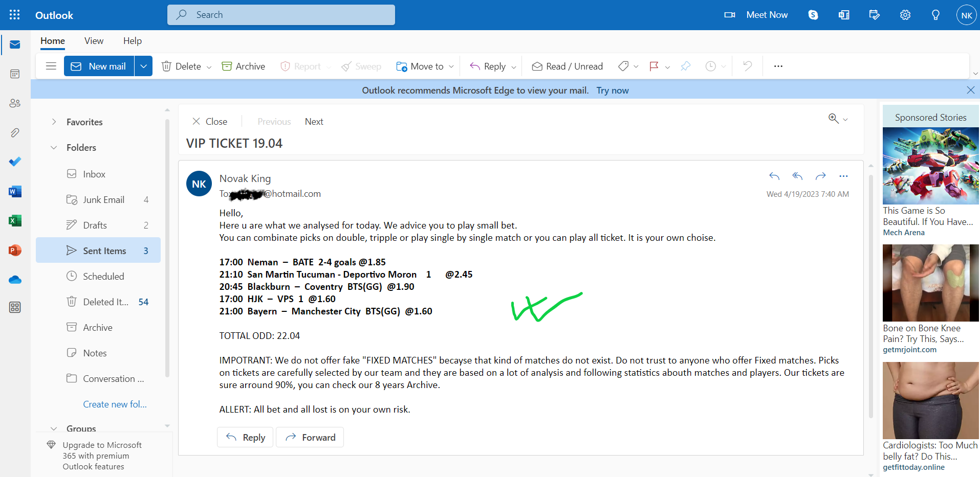Click the Undo toolbar icon

coord(748,66)
